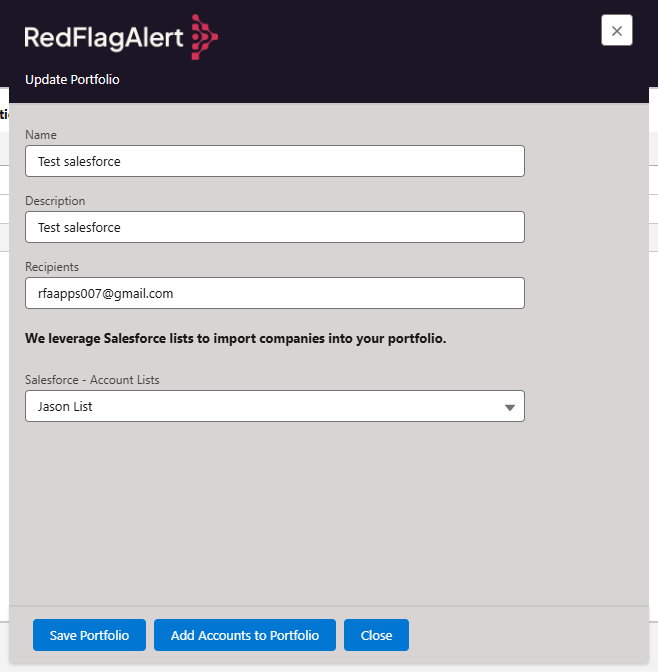Click the Recipients label
658x672 pixels.
coord(52,267)
